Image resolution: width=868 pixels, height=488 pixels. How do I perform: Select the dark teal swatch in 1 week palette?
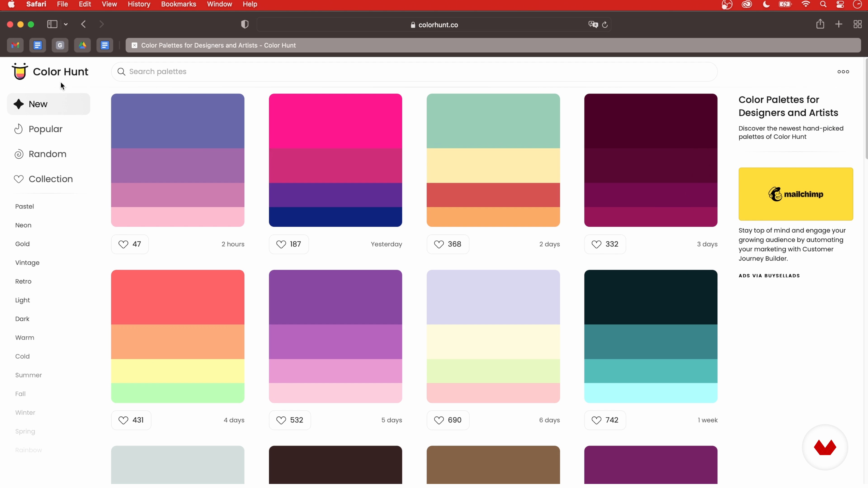(651, 297)
